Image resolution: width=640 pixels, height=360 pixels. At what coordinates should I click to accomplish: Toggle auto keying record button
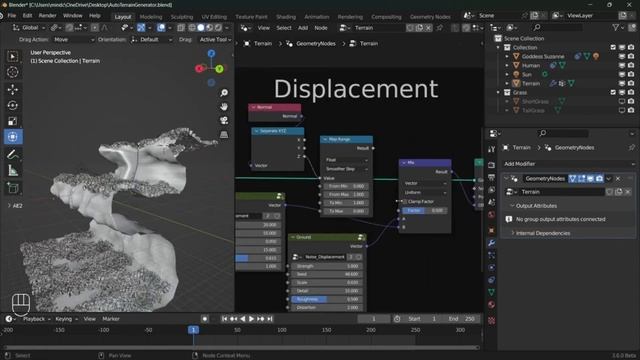coord(205,319)
